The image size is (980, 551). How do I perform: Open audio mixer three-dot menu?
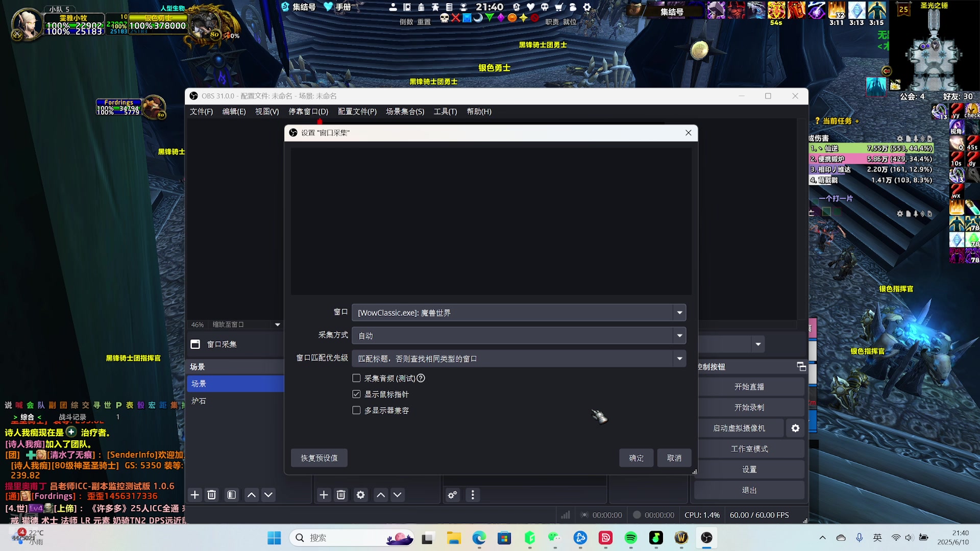473,495
